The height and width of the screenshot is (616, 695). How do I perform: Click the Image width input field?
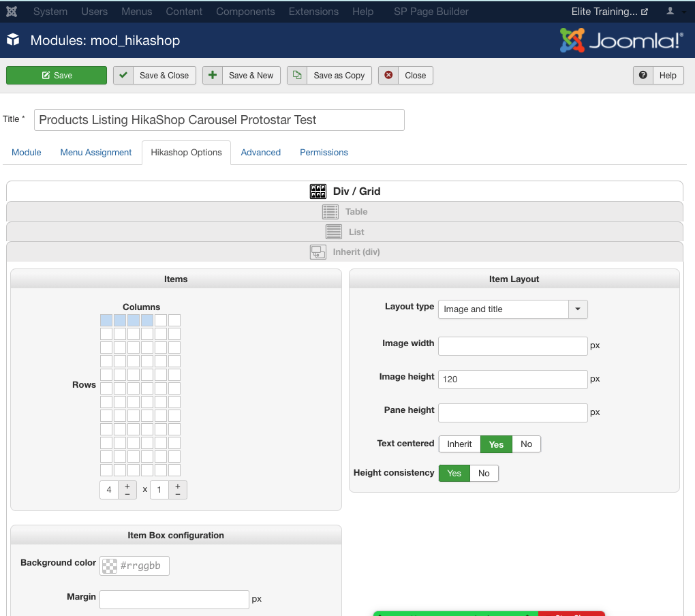[512, 346]
